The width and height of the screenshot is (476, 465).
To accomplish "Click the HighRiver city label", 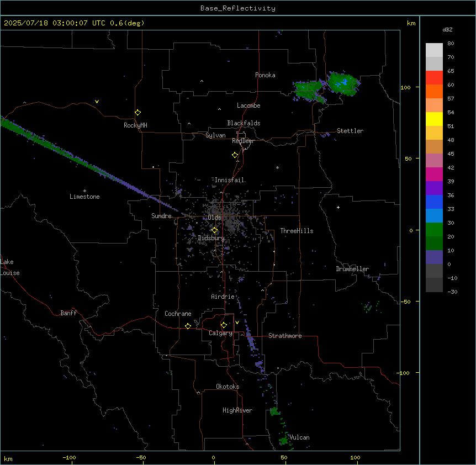I will pos(237,410).
